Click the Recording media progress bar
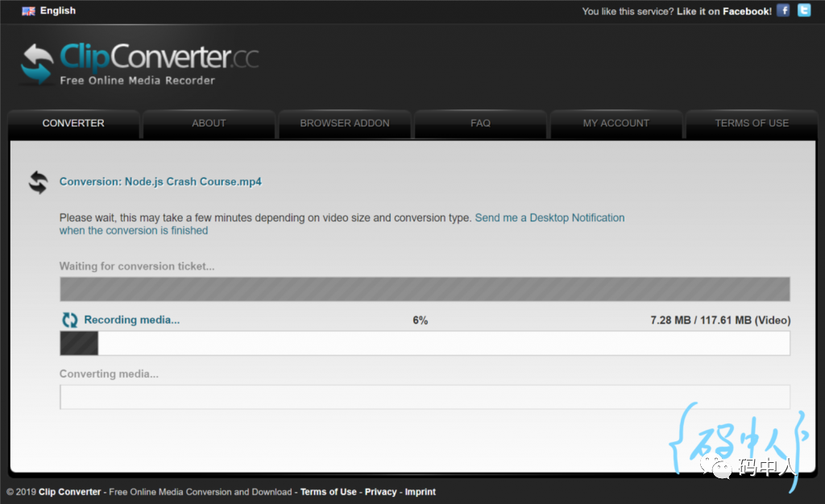The width and height of the screenshot is (825, 504). pyautogui.click(x=425, y=343)
